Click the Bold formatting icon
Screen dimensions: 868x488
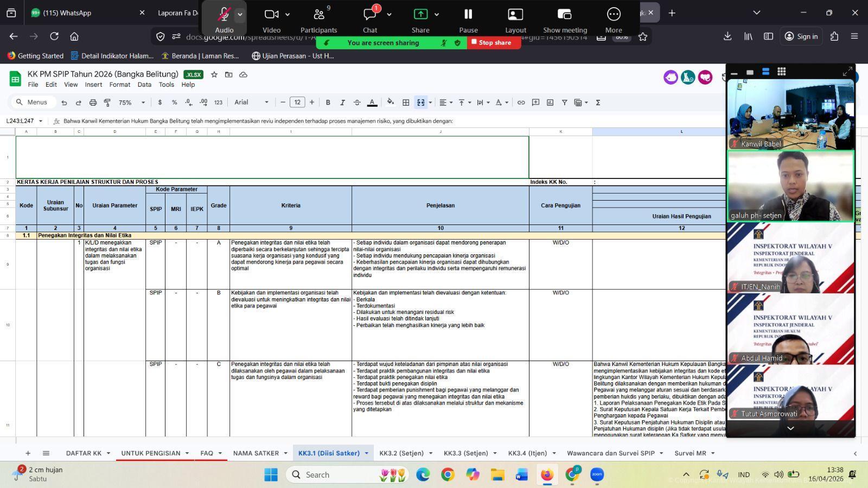point(328,102)
